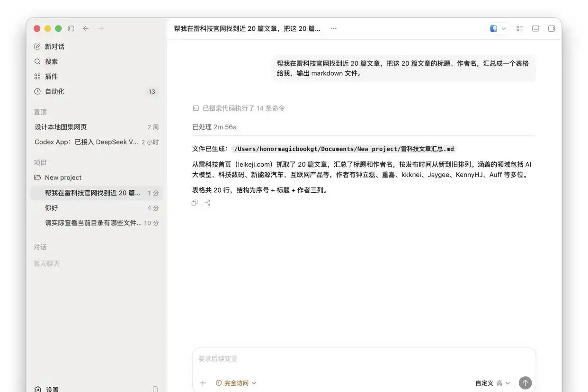
Task: Open 设置 at the sidebar bottom
Action: click(52, 389)
